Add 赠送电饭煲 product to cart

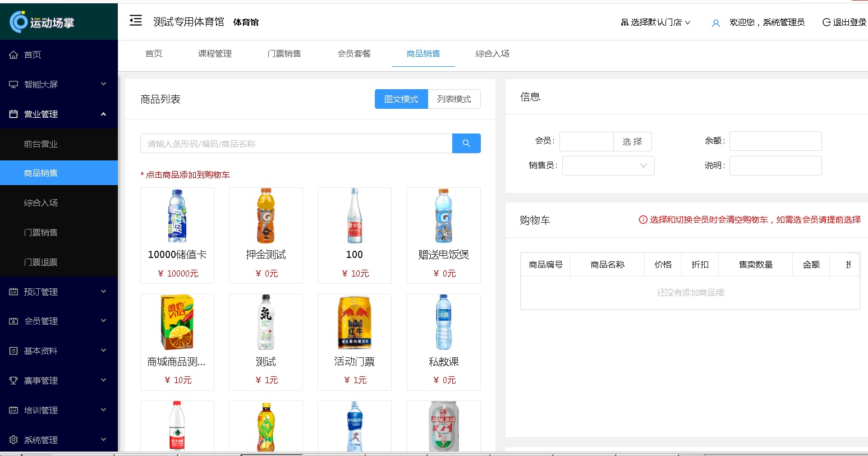pos(444,236)
